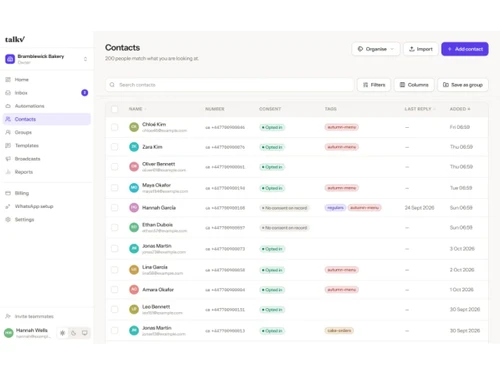This screenshot has height=375, width=500.
Task: Tick the select-all contacts checkbox
Action: click(114, 109)
